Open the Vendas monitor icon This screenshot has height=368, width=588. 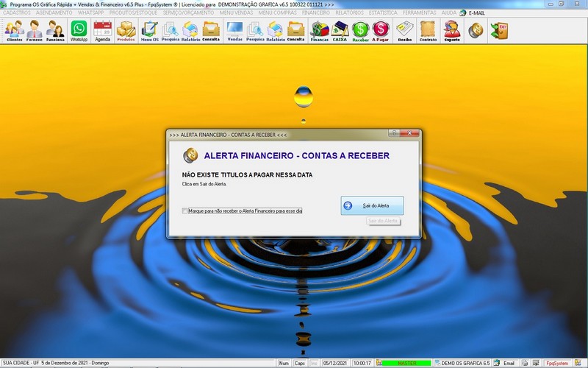(234, 31)
